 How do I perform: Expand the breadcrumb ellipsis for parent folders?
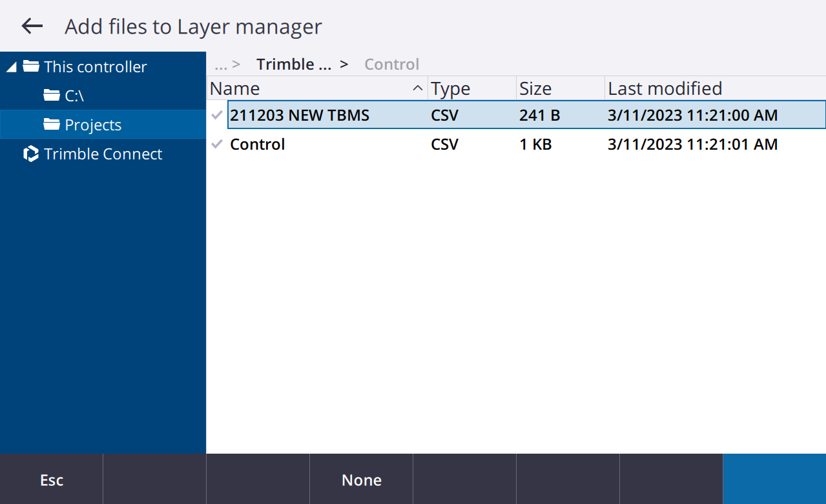222,65
